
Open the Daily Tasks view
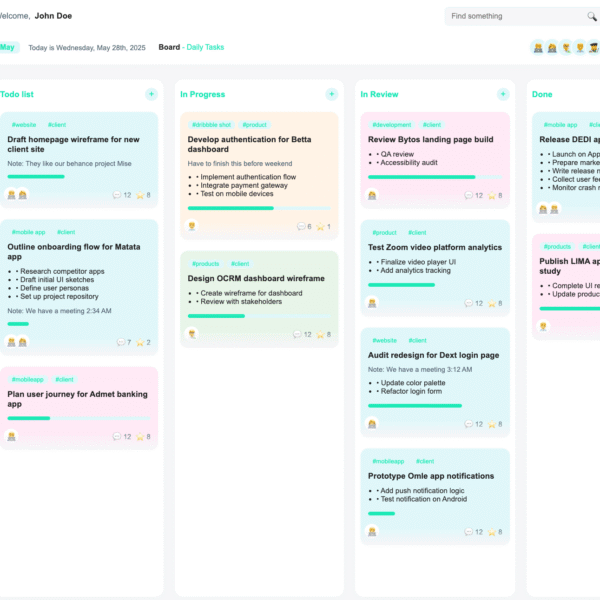tap(205, 47)
